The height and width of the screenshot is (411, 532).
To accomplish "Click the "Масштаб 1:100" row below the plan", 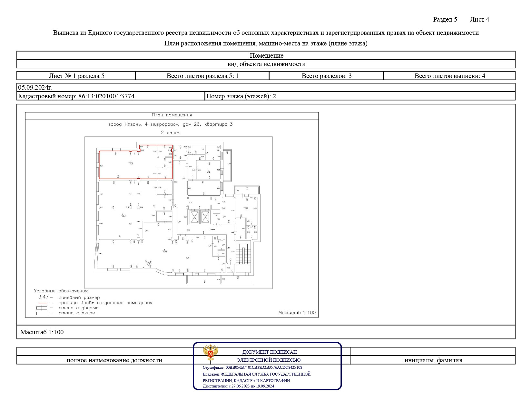I will click(x=266, y=332).
